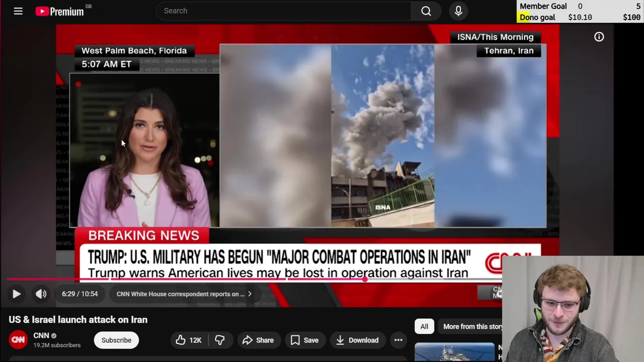Open the hamburger guide menu
644x362 pixels.
(18, 11)
